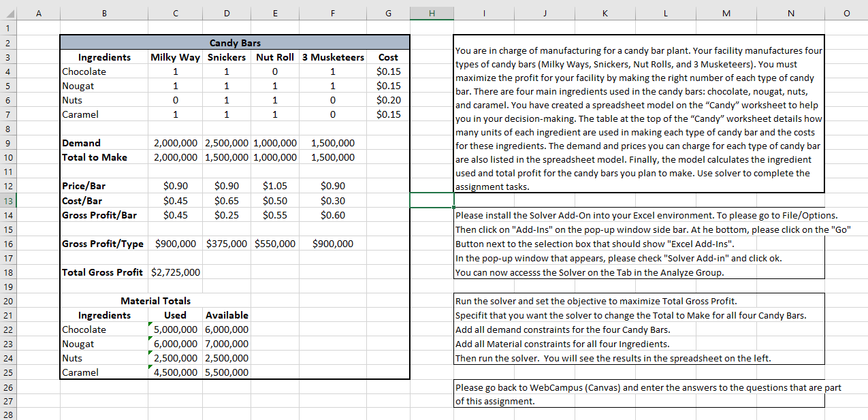Click the 'Please go back to WebCampus (Canvas)' line
868x420 pixels.
pyautogui.click(x=648, y=387)
